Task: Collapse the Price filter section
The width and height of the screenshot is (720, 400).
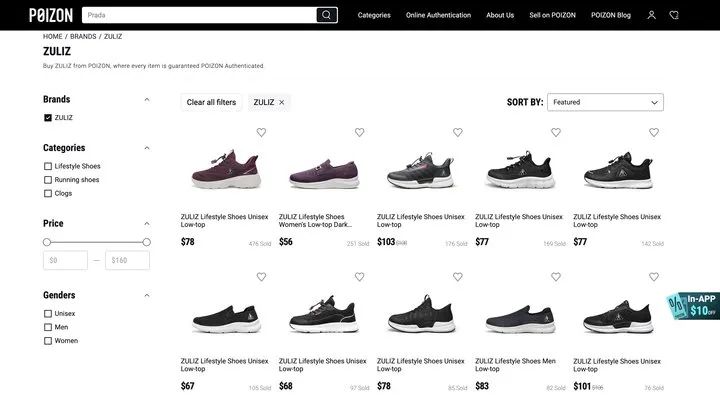Action: coord(147,224)
